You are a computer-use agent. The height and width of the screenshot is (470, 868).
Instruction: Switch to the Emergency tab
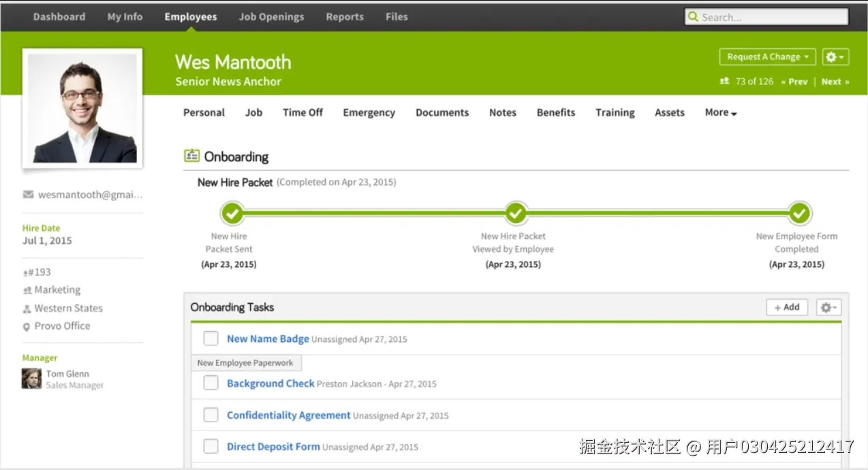tap(369, 112)
